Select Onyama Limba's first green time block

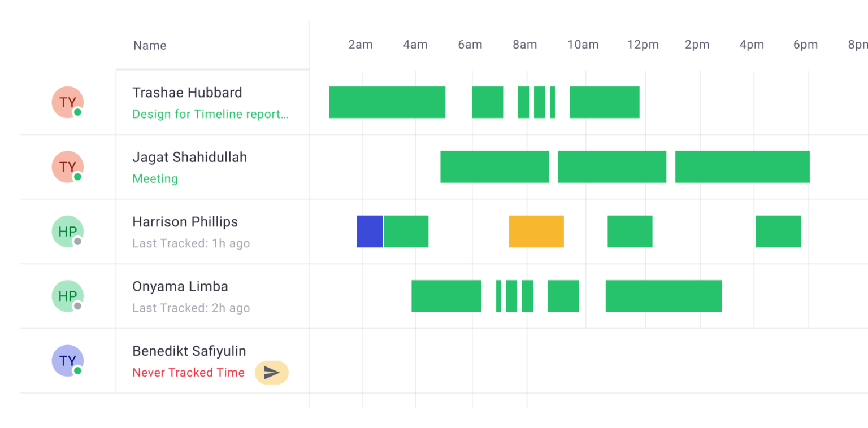click(446, 296)
